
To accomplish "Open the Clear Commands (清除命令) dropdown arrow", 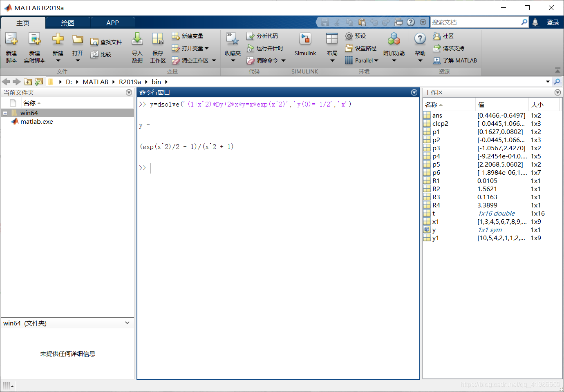I will 283,60.
